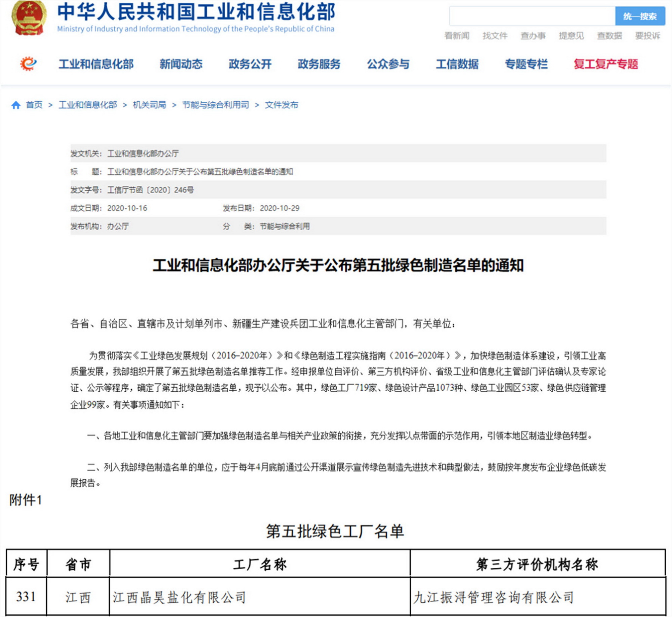Click the home icon in breadcrumb
Viewport: 672px width, 617px height.
click(16, 105)
